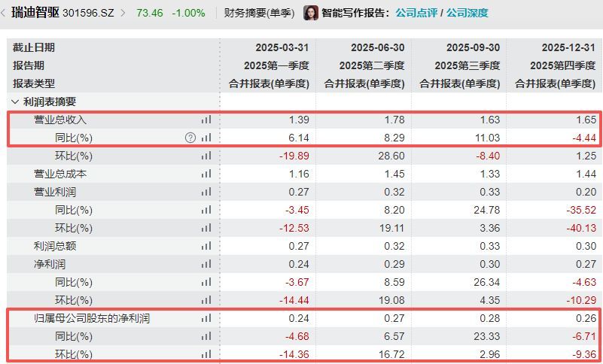The width and height of the screenshot is (603, 364).
Task: Click chart icon for revenue 环比(%) row
Action: pyautogui.click(x=206, y=156)
